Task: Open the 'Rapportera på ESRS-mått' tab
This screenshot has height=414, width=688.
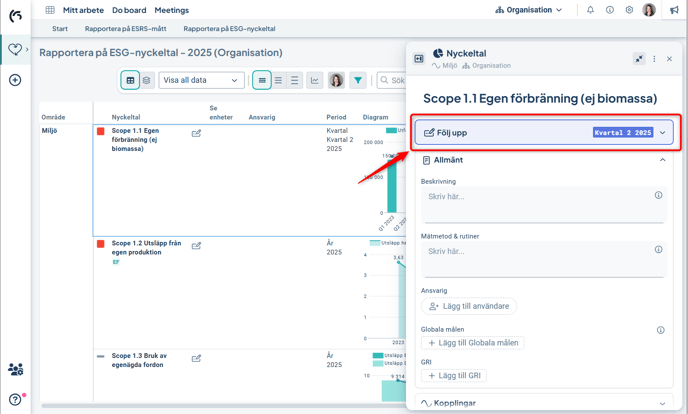Action: pyautogui.click(x=125, y=29)
